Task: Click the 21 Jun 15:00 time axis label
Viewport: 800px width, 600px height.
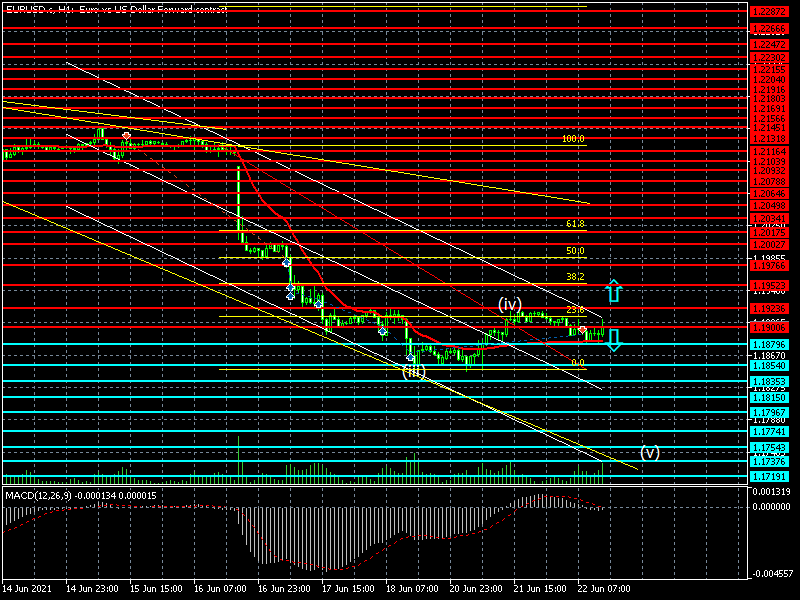Action: tap(540, 588)
